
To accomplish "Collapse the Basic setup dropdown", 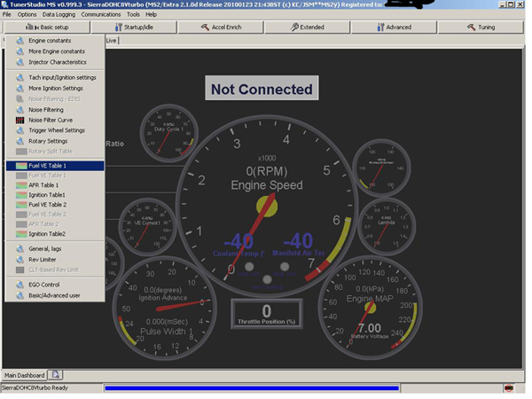I will coord(51,27).
